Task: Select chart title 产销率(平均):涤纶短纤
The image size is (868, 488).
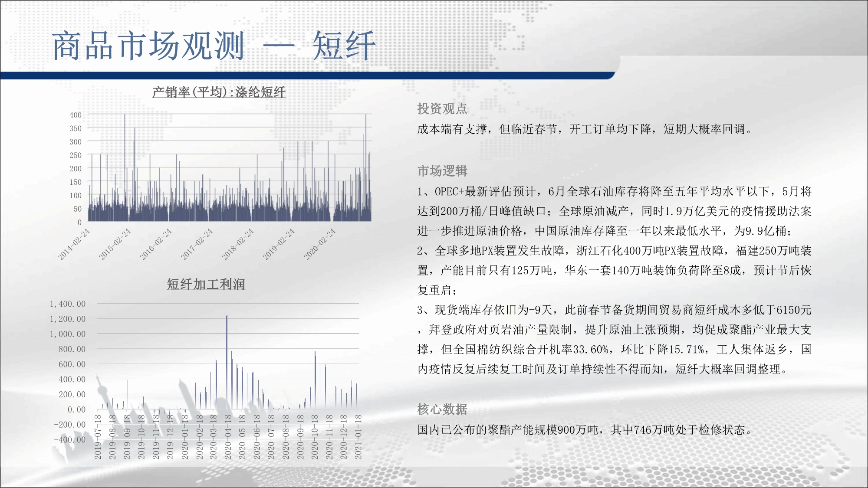Action: pyautogui.click(x=219, y=92)
